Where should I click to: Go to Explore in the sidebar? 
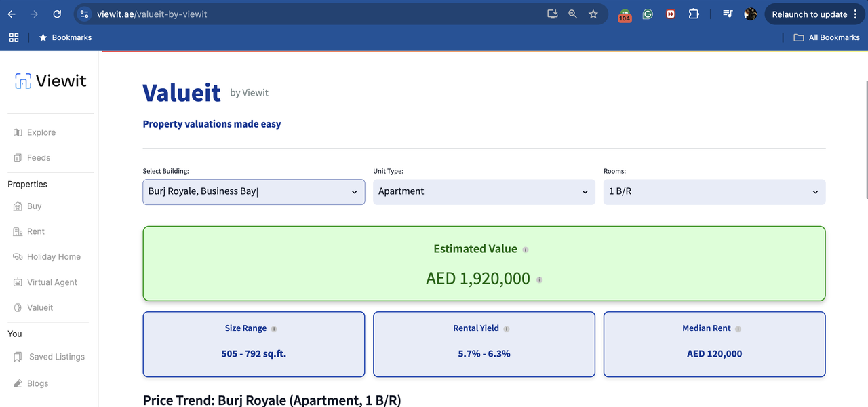coord(41,132)
